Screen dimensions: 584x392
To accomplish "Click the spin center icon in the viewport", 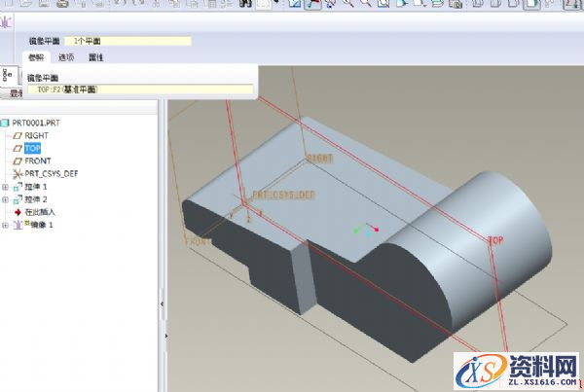I will click(366, 230).
